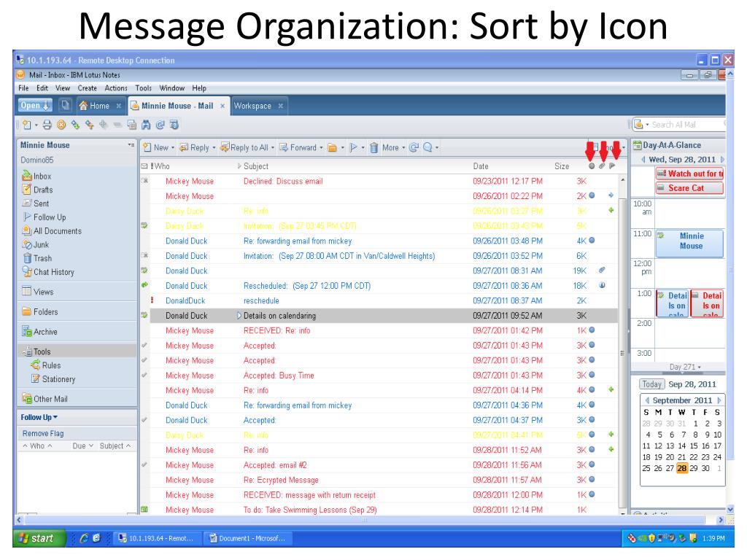The height and width of the screenshot is (560, 747).
Task: Click Remove Flag in the Follow Up panel
Action: (x=43, y=433)
